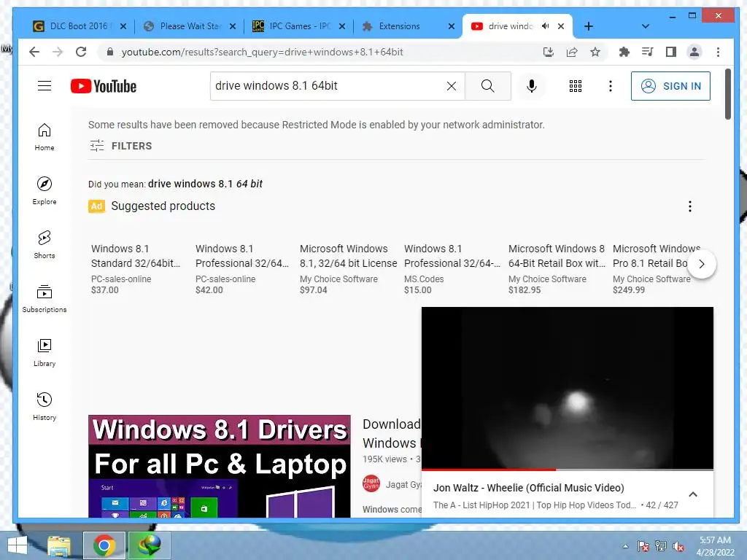The height and width of the screenshot is (560, 747).
Task: Share this page from the address bar
Action: coord(572,52)
